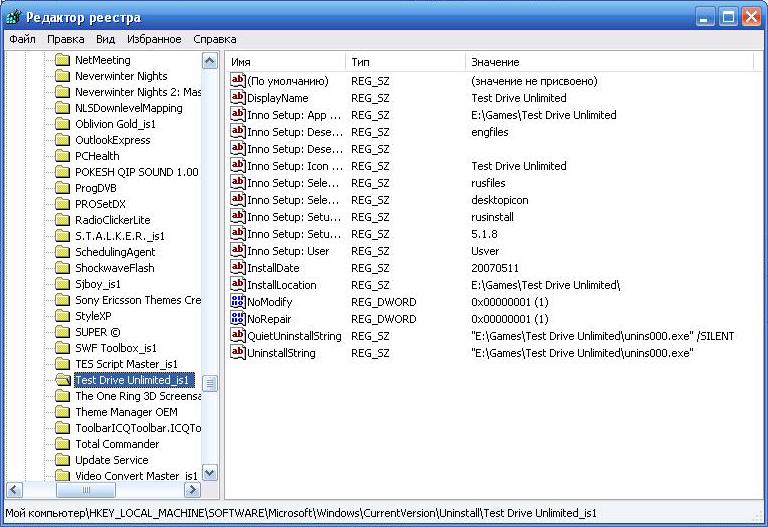Screen dimensions: 768x527
Task: Select the NLSDownlevelMapping key
Action: 129,108
